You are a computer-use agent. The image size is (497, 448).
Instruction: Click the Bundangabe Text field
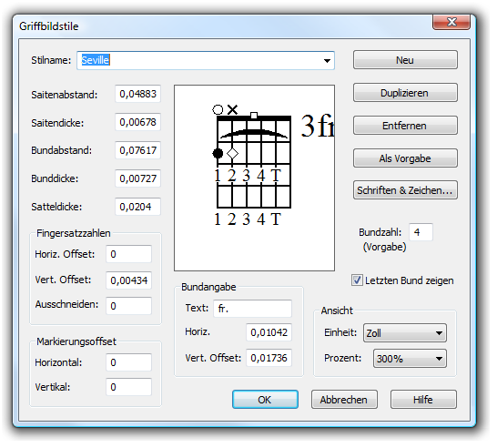tap(252, 309)
